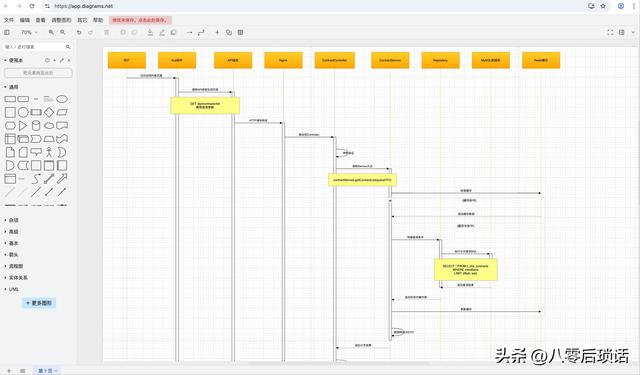Click the insert plus icon in toolbar

[217, 32]
